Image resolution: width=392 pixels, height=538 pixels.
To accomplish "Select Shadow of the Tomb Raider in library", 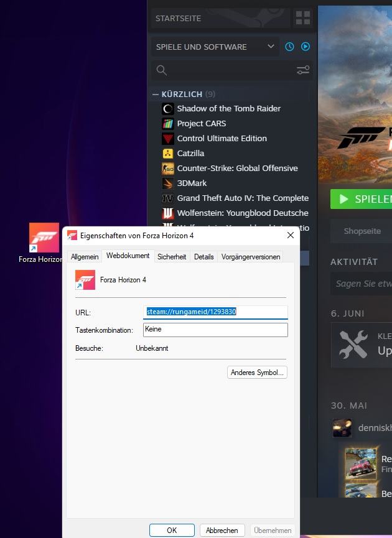I will pyautogui.click(x=228, y=109).
